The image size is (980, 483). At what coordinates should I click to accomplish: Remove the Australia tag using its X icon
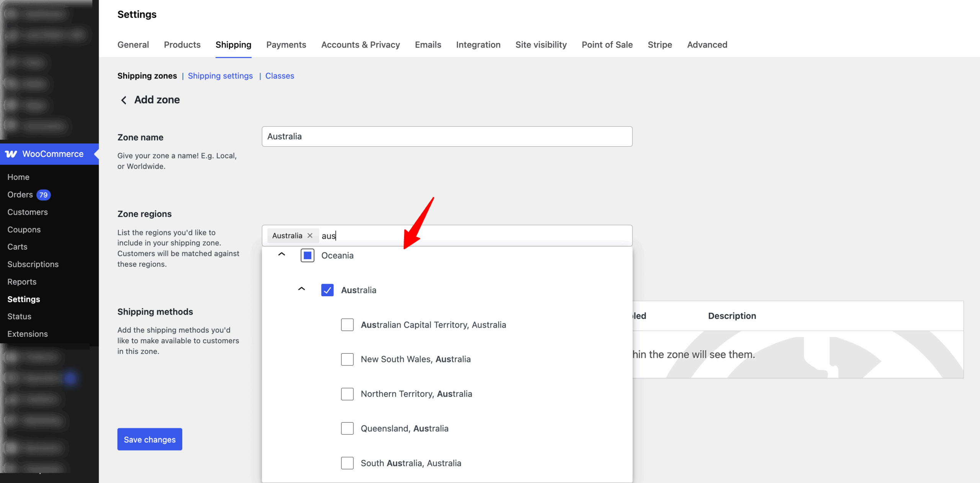[310, 235]
